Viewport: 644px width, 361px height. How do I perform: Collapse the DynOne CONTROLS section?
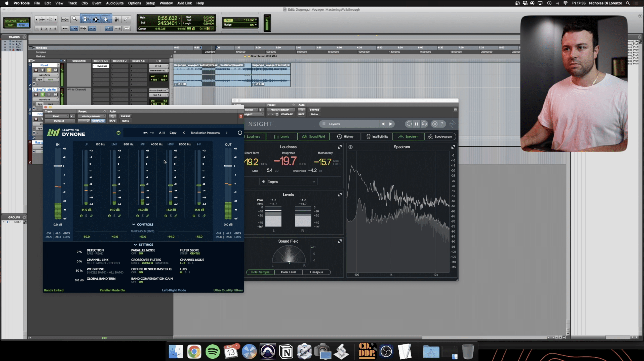tap(142, 224)
